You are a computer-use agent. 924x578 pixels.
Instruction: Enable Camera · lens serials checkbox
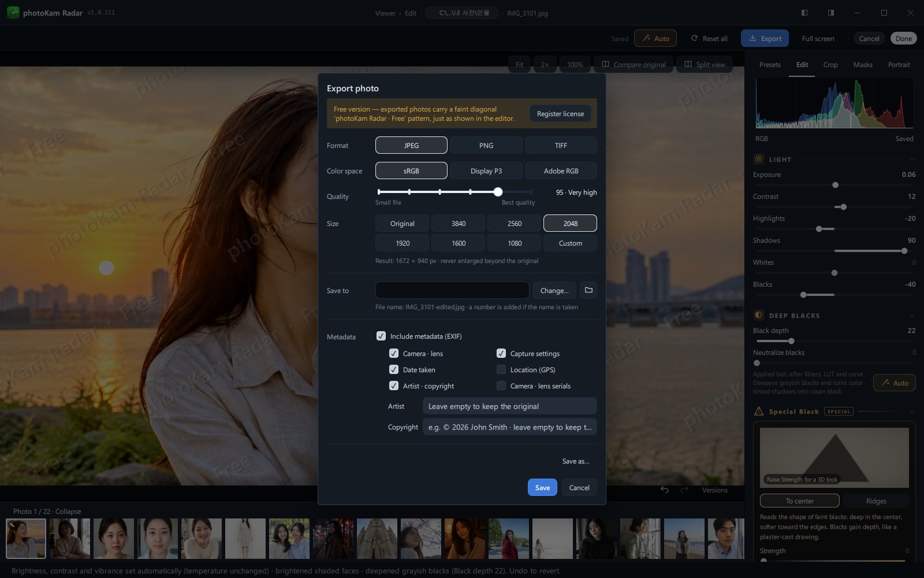(501, 386)
